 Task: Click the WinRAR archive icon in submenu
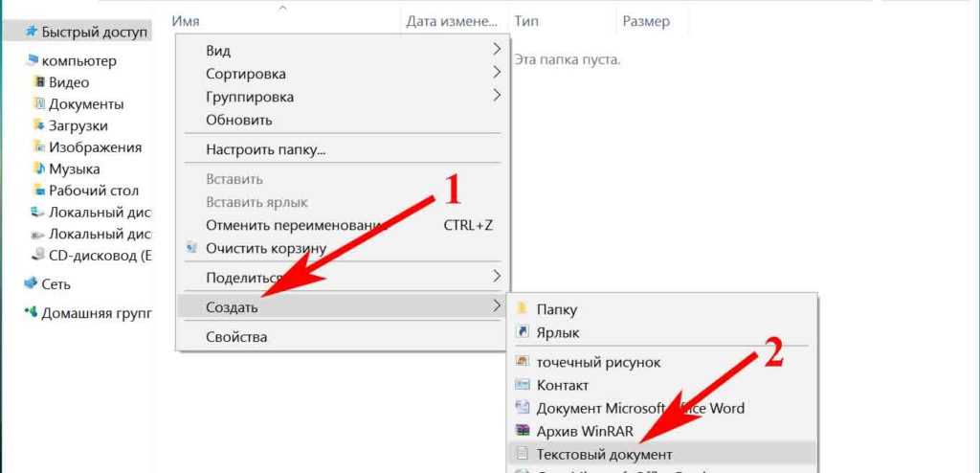(522, 431)
